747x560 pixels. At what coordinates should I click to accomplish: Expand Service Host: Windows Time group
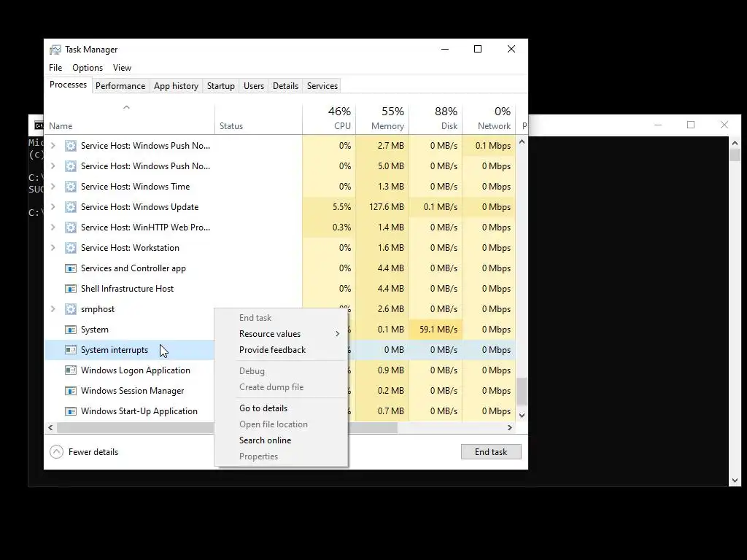coord(53,186)
